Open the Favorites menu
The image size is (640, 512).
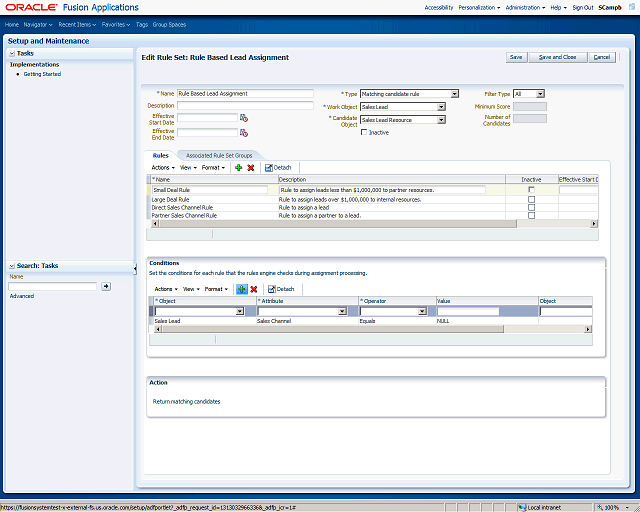tap(116, 24)
